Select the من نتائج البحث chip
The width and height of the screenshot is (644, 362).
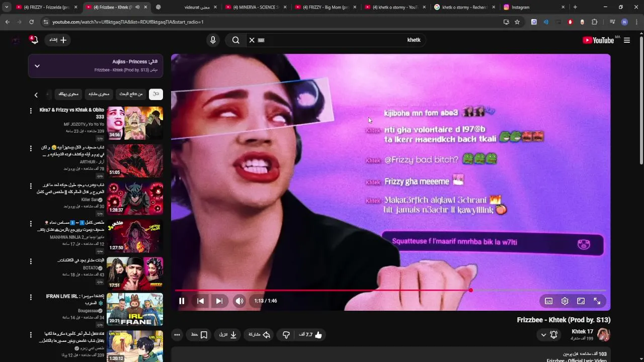[131, 94]
